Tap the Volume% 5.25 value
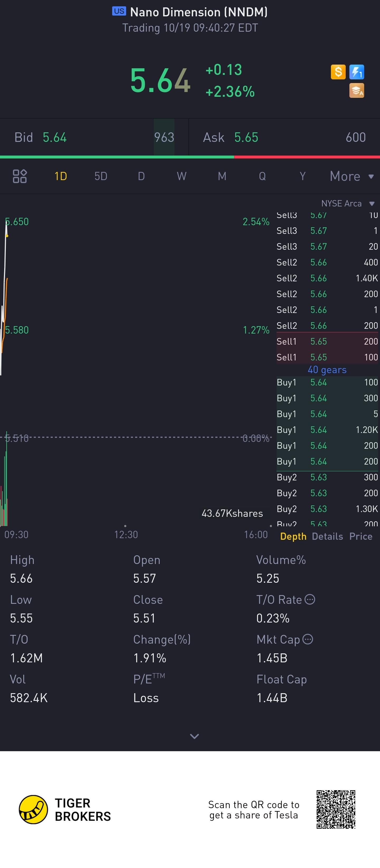 click(268, 578)
